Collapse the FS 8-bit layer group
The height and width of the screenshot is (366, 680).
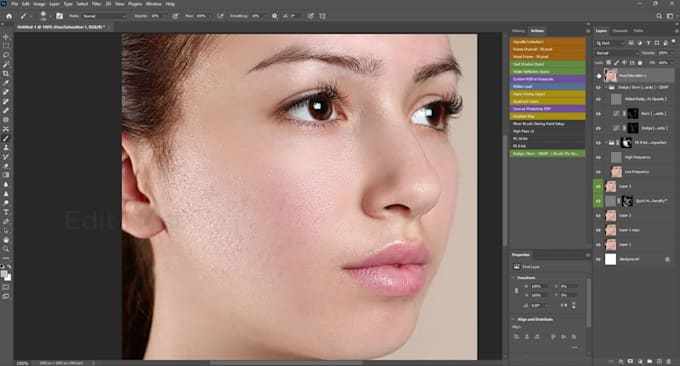(x=606, y=143)
